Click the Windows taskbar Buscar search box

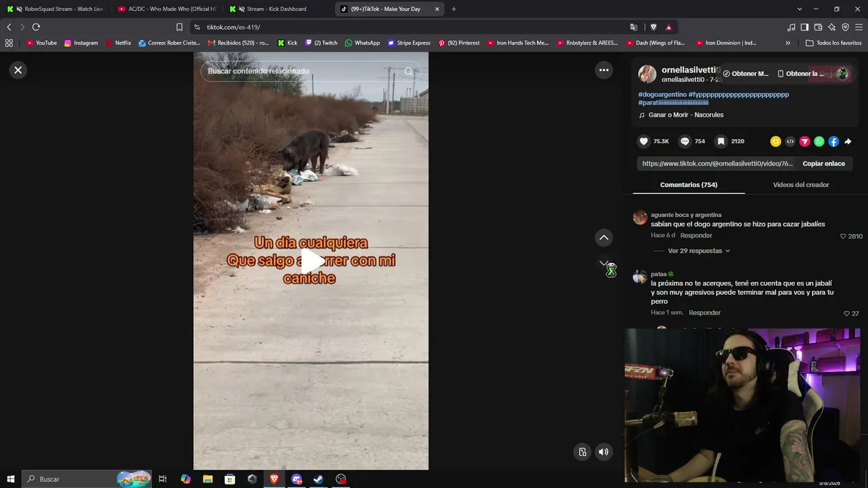pyautogui.click(x=87, y=479)
